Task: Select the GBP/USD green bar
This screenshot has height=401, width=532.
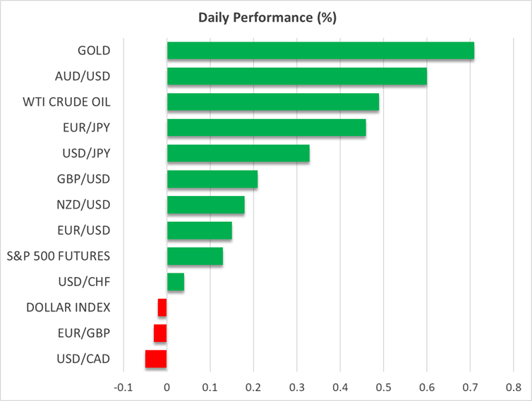Action: click(212, 179)
